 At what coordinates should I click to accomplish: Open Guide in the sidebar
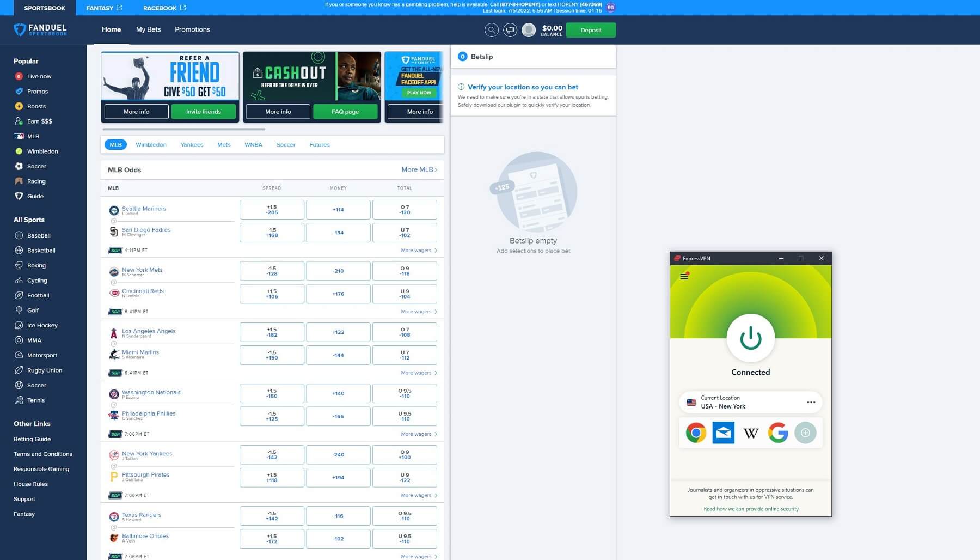click(29, 196)
